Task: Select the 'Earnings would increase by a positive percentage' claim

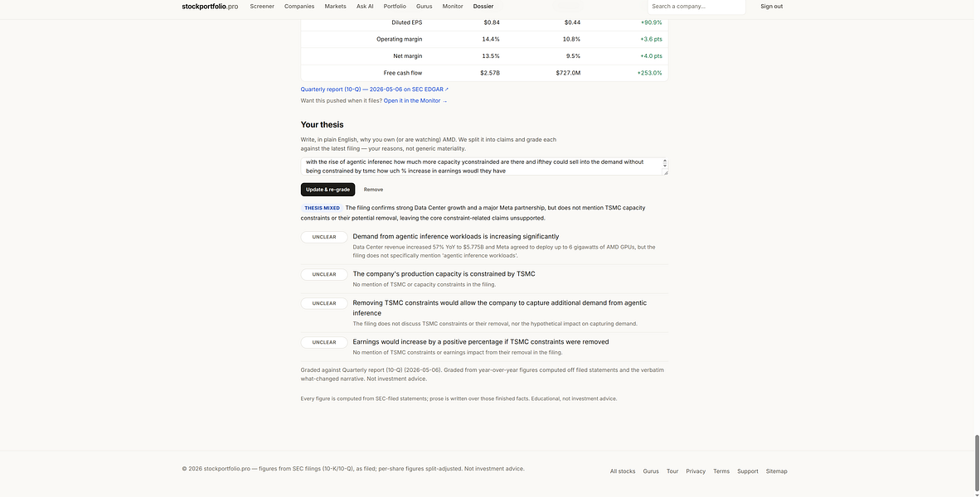Action: pyautogui.click(x=481, y=341)
